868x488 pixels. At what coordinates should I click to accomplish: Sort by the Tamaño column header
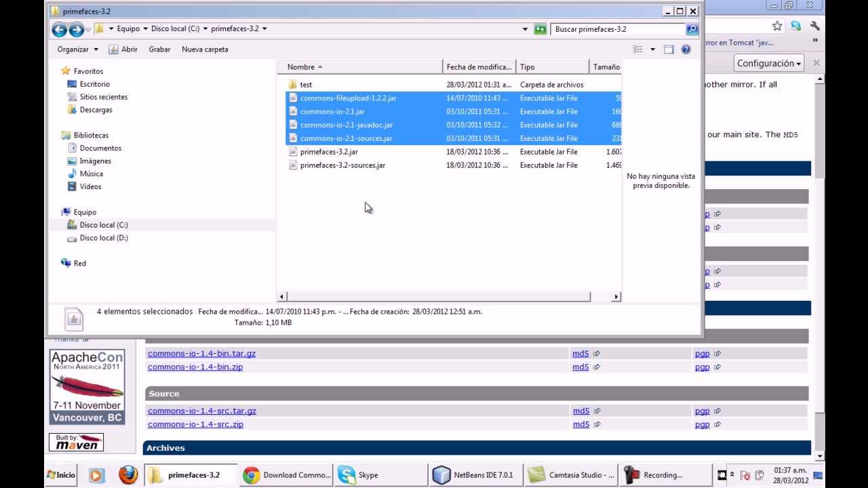(x=606, y=67)
